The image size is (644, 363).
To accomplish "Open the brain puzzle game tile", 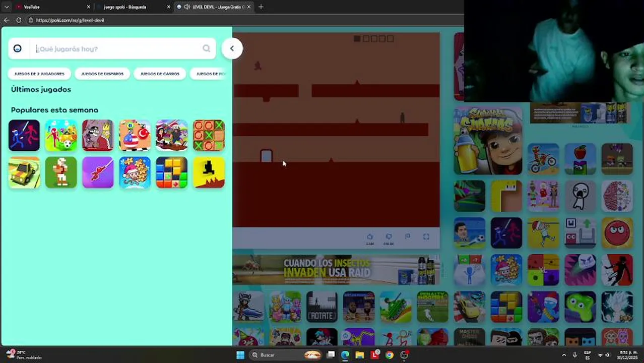I will (x=617, y=196).
